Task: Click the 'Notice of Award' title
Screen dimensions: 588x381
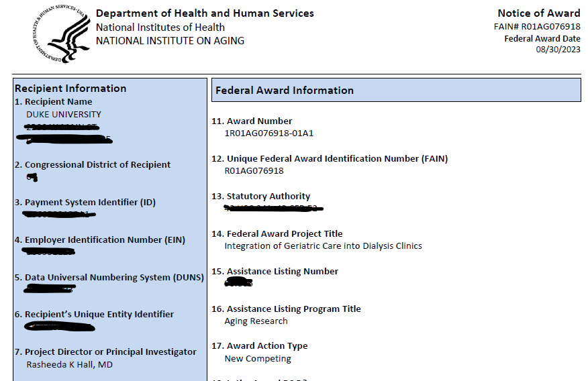Action: [539, 13]
